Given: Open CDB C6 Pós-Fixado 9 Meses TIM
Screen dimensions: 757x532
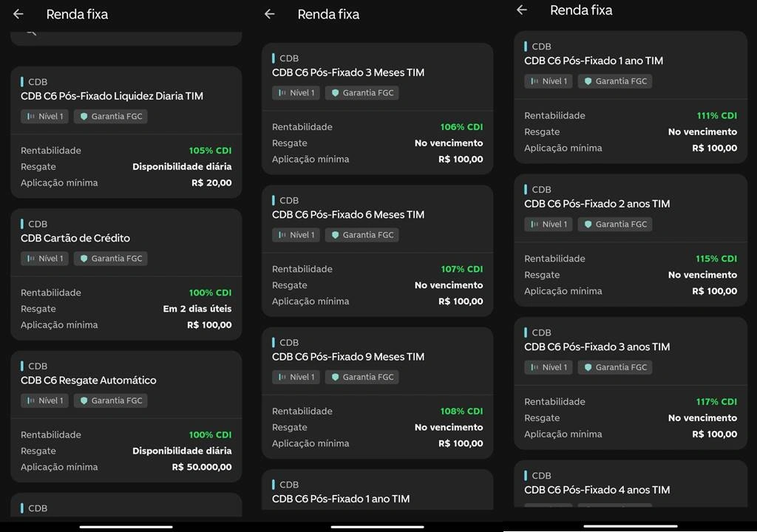Looking at the screenshot, I should 348,357.
